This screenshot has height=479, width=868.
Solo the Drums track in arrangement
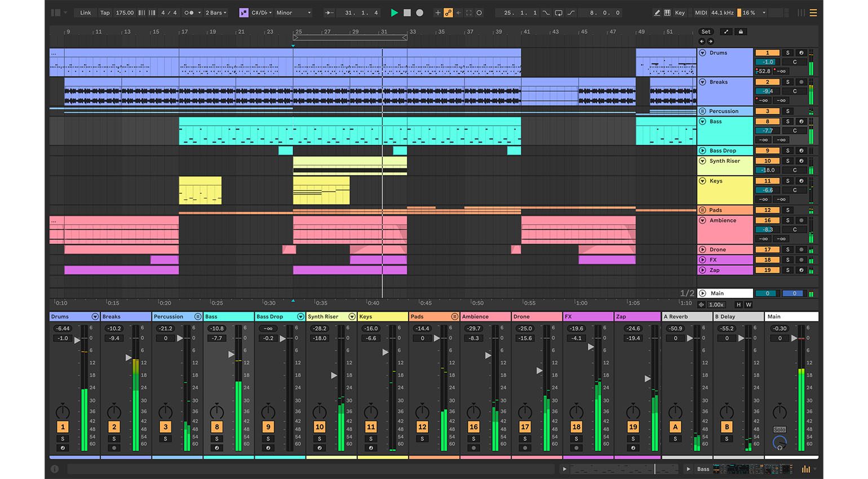click(788, 53)
